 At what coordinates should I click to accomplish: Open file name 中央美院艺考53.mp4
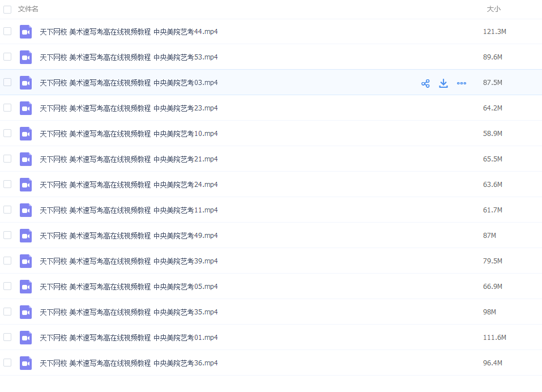coord(129,57)
